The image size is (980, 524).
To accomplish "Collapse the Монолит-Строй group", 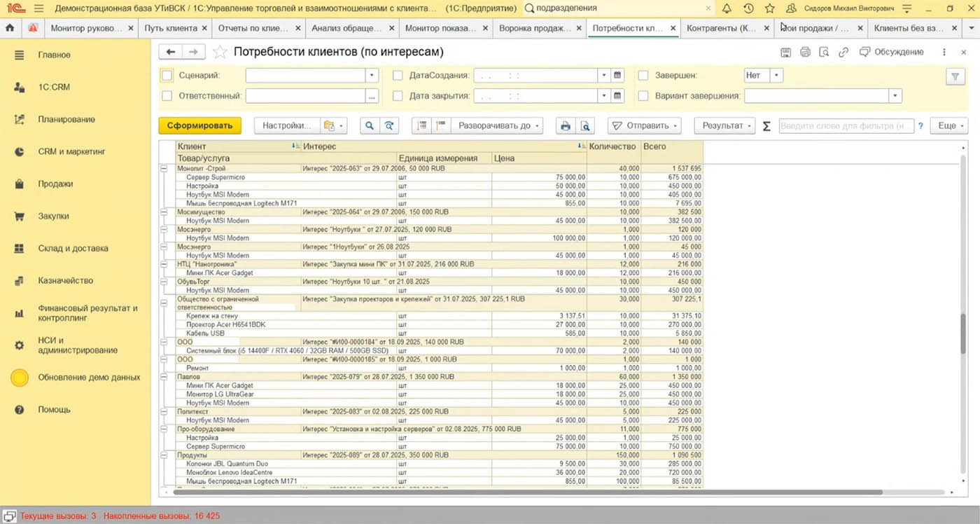I will (165, 169).
